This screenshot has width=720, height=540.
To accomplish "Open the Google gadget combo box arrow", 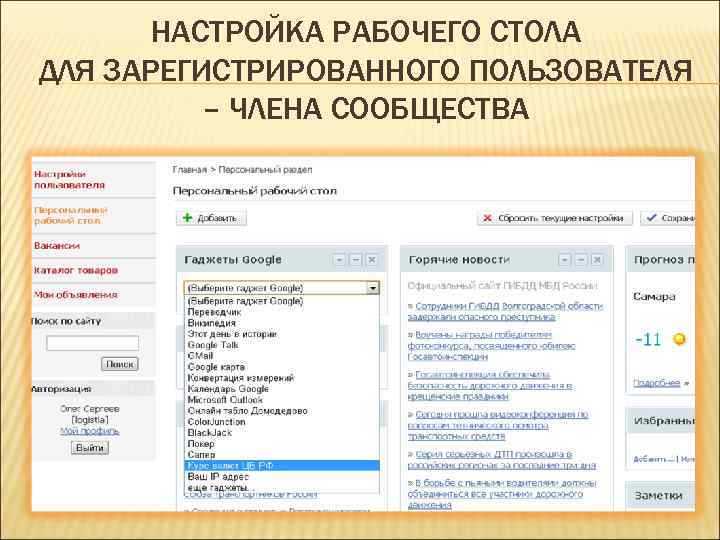I will (x=373, y=288).
